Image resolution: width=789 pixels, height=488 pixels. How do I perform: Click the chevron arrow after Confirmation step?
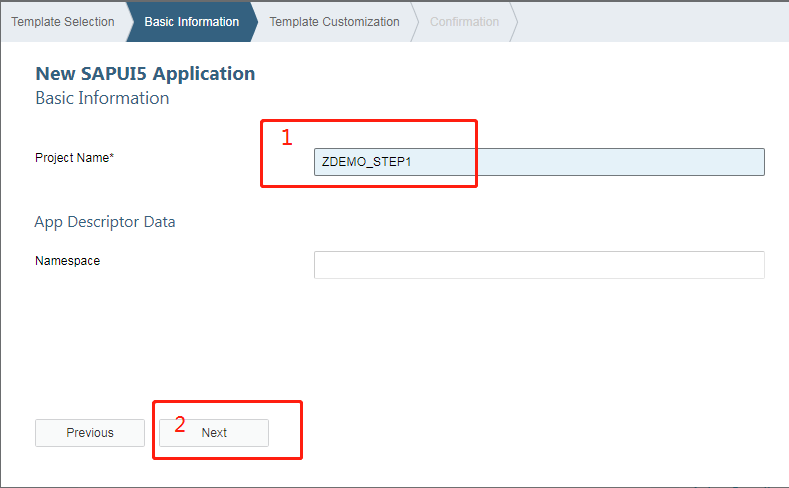click(514, 21)
